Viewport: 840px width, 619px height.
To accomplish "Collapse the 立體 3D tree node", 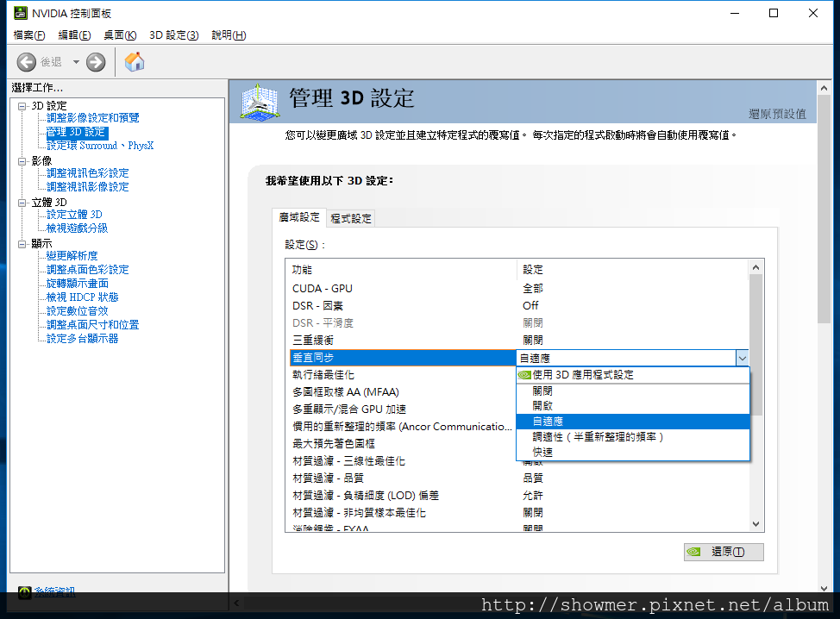I will coord(22,203).
